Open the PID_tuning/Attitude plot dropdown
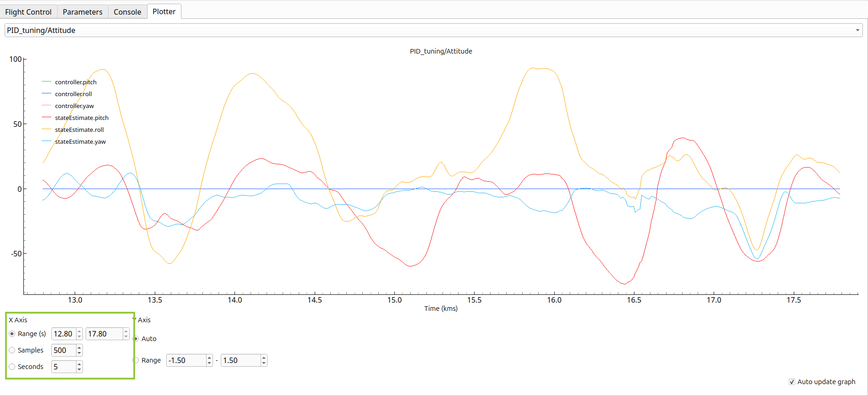The width and height of the screenshot is (868, 396). pyautogui.click(x=433, y=30)
